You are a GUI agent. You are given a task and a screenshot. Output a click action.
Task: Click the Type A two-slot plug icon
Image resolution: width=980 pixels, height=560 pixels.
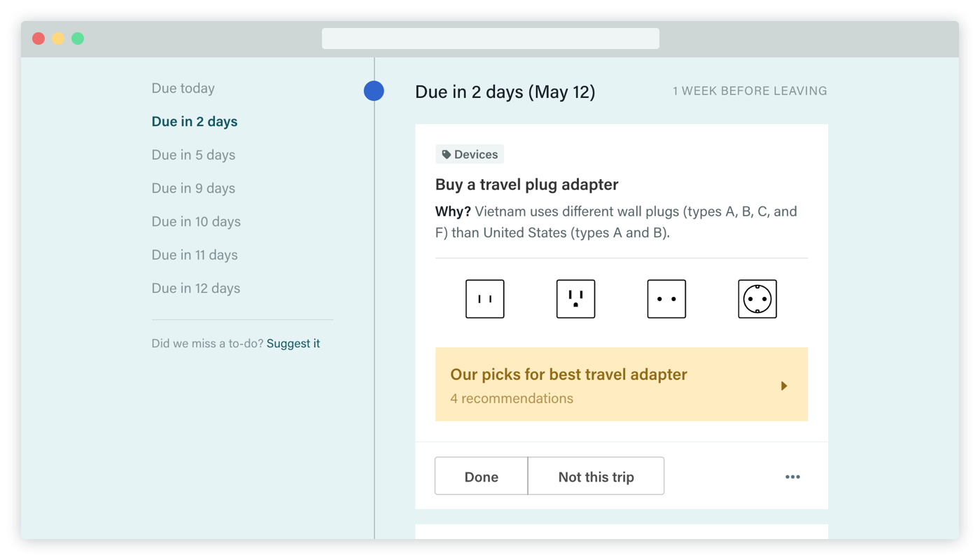click(484, 299)
